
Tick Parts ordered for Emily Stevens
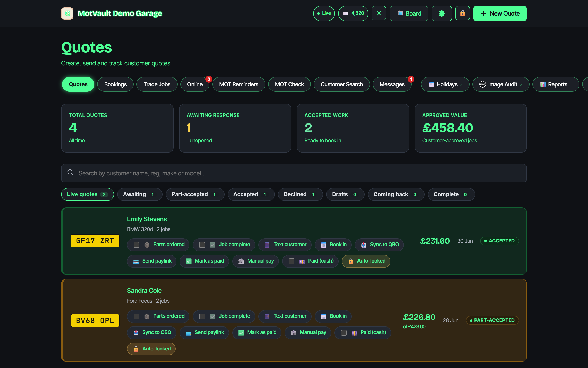point(136,245)
